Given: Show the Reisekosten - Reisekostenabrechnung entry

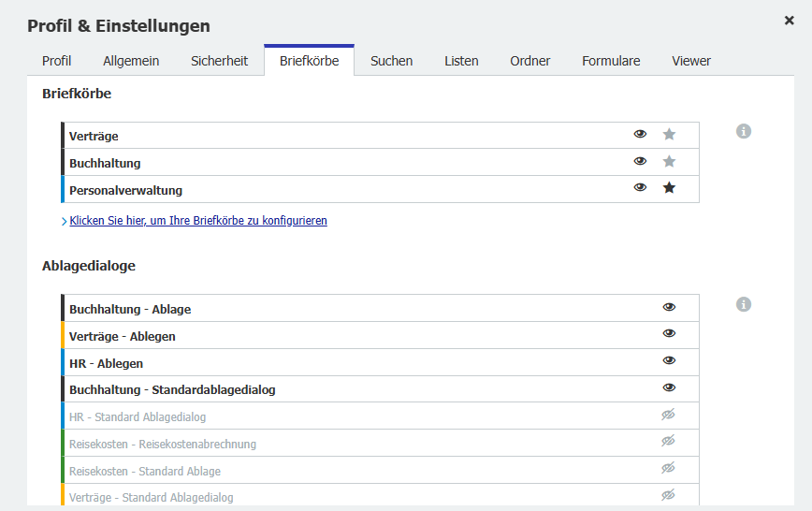Looking at the screenshot, I should click(668, 442).
